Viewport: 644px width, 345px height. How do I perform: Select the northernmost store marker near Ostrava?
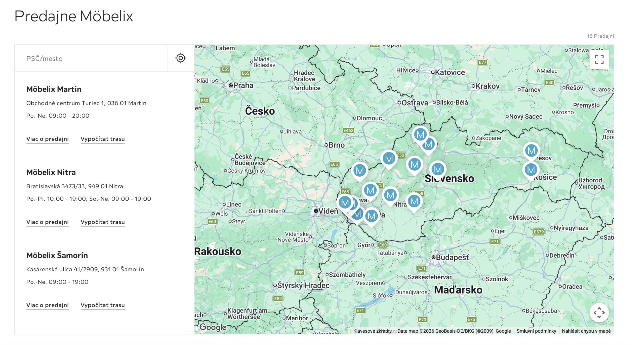point(420,136)
